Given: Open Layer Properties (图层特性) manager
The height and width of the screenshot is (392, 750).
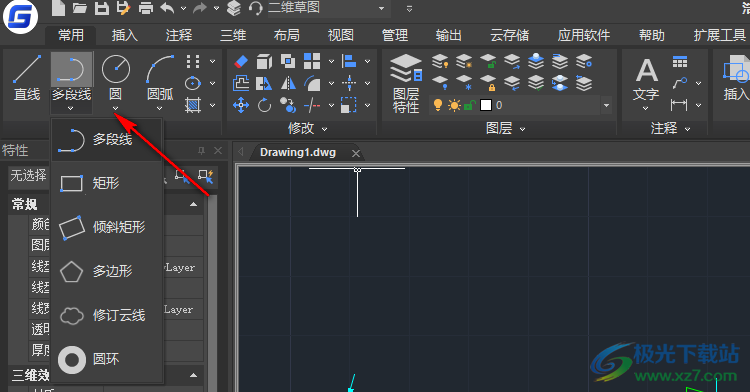Looking at the screenshot, I should coord(406,83).
